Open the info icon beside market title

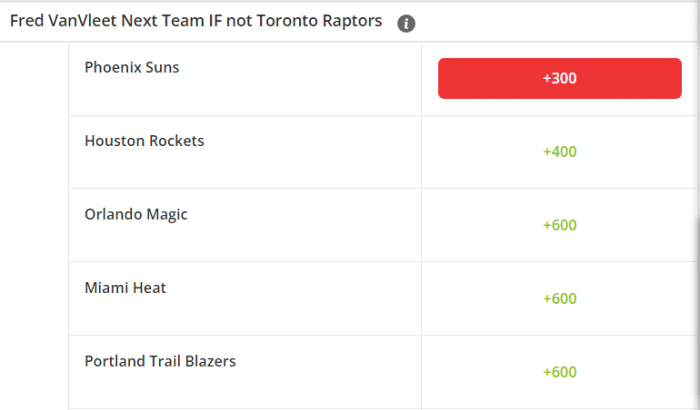coord(406,23)
